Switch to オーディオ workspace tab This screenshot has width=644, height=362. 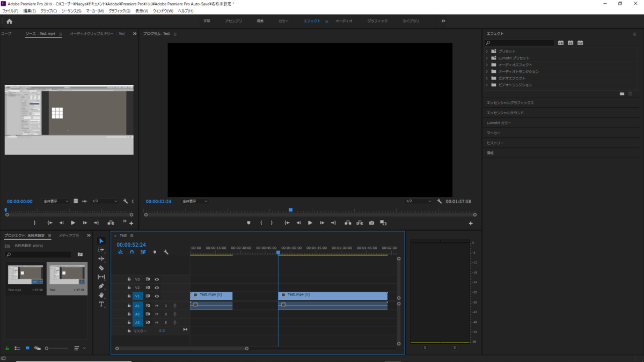tap(344, 21)
